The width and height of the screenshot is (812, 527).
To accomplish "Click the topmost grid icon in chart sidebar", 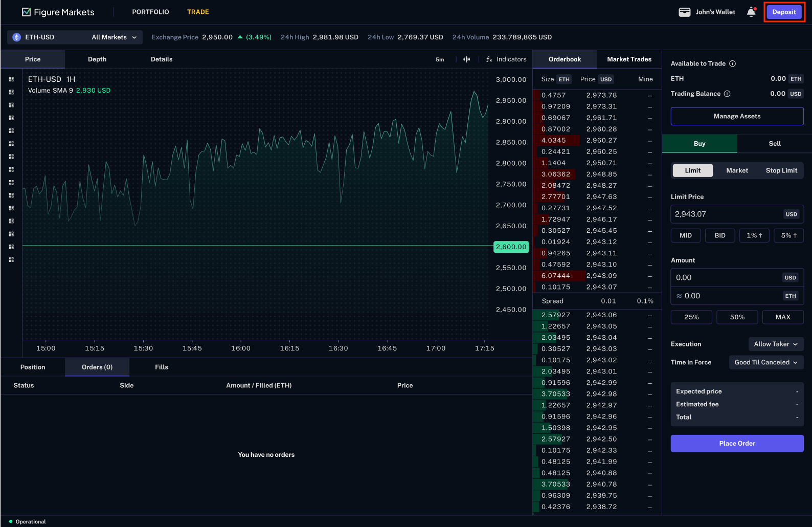I will pos(11,79).
